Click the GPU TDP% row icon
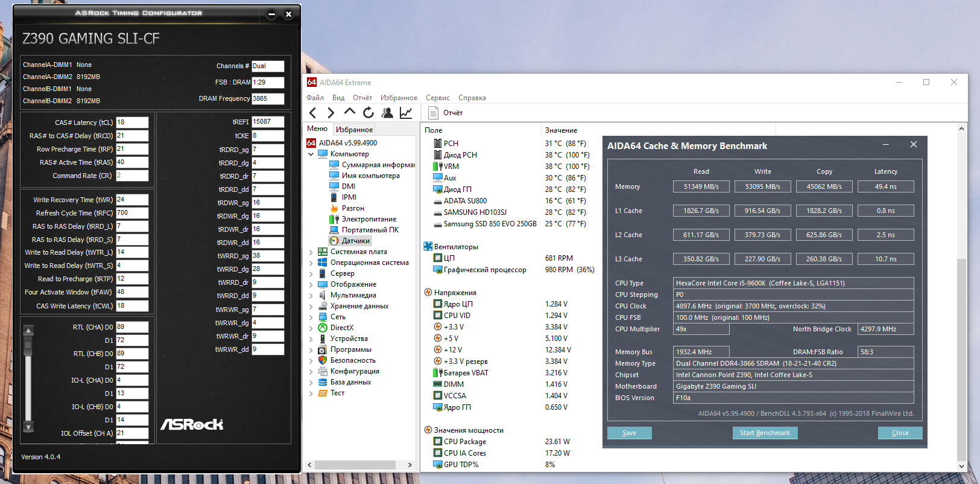This screenshot has width=980, height=484. (x=438, y=465)
